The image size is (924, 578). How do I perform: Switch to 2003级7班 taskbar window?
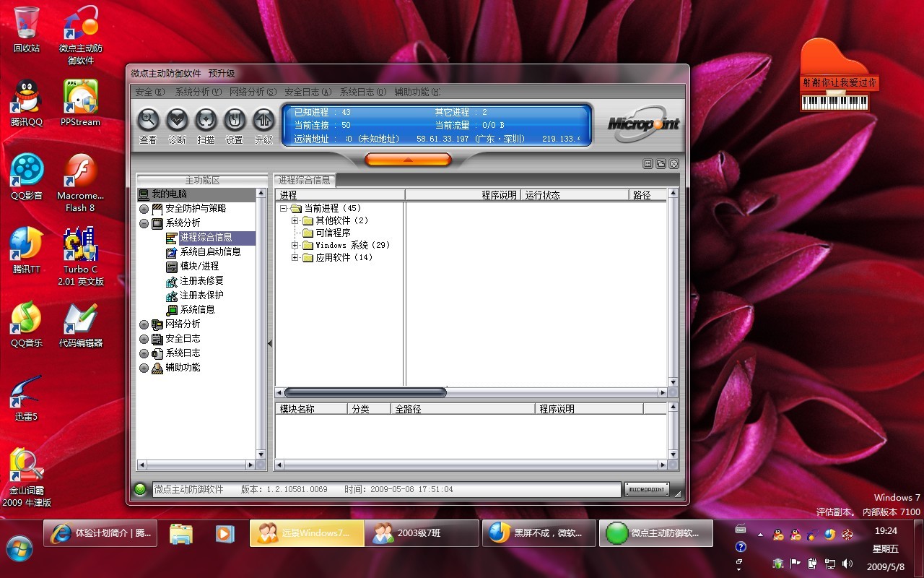click(422, 533)
